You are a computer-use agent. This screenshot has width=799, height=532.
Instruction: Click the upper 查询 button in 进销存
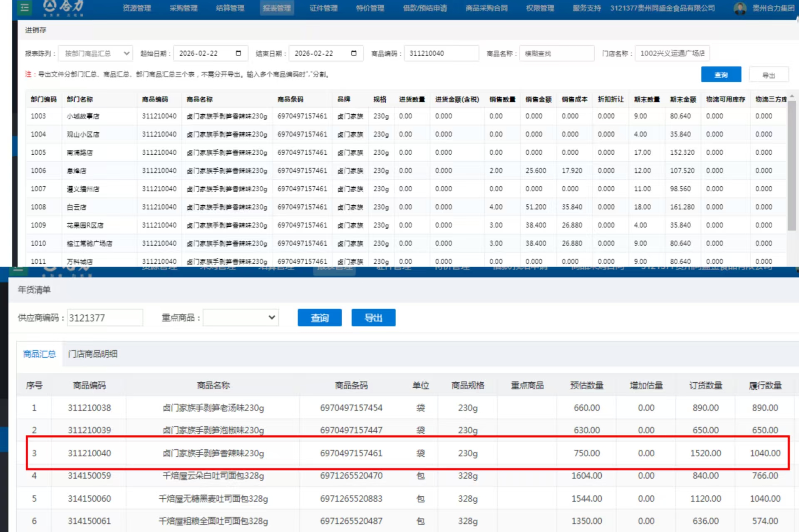721,74
